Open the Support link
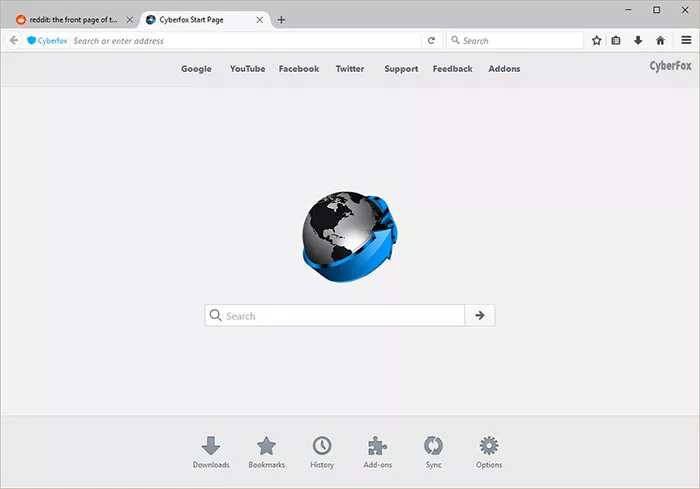This screenshot has width=700, height=489. point(401,69)
